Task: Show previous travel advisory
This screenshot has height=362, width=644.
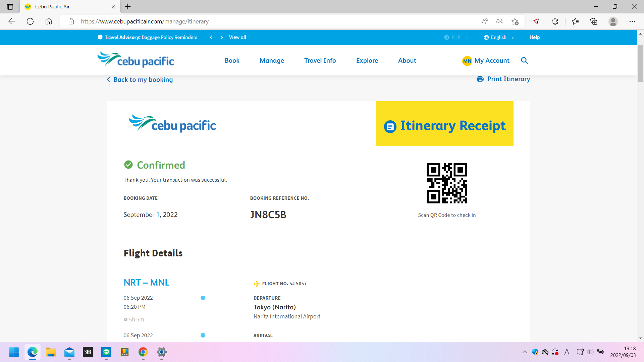Action: click(211, 37)
